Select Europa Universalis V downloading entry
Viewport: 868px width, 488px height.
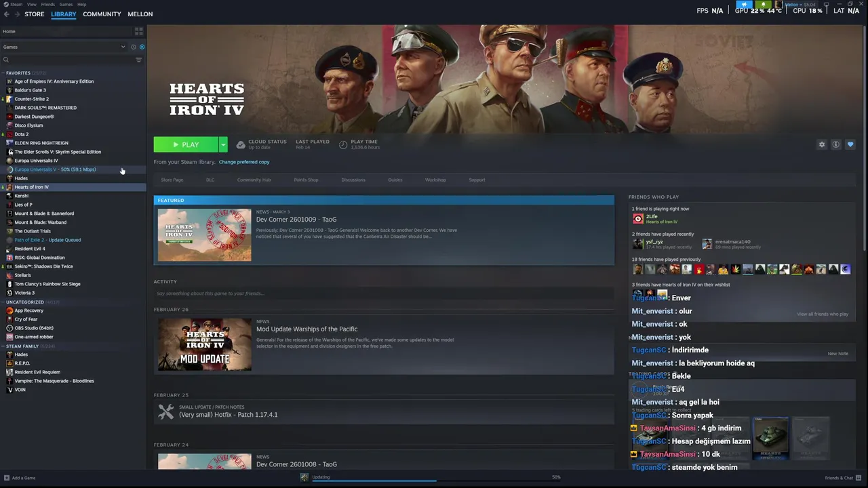point(55,169)
